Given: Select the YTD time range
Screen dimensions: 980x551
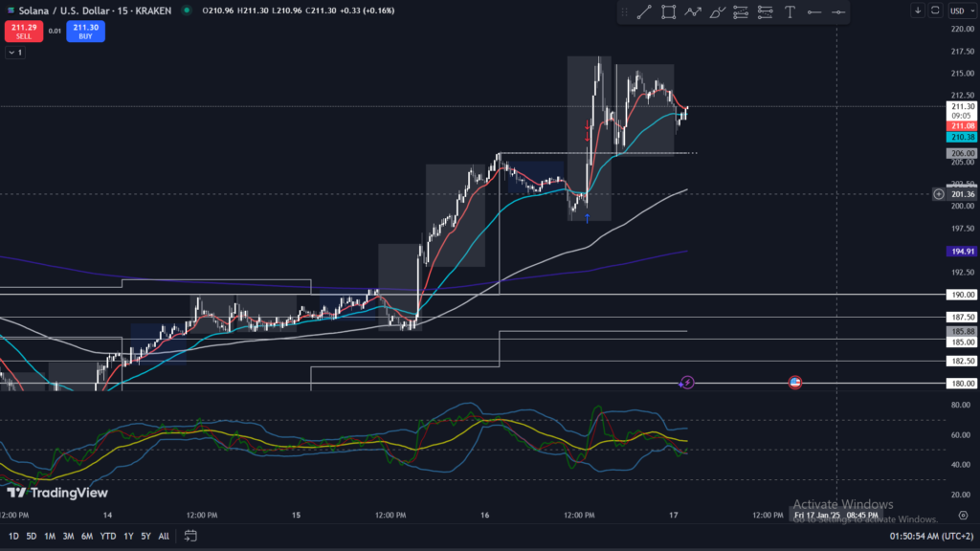Looking at the screenshot, I should (107, 536).
